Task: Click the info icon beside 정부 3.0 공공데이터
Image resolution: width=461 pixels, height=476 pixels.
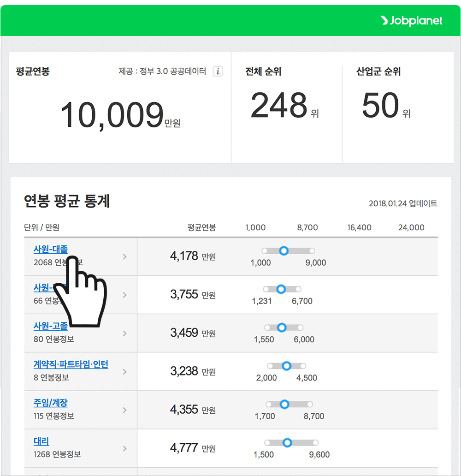Action: click(218, 71)
